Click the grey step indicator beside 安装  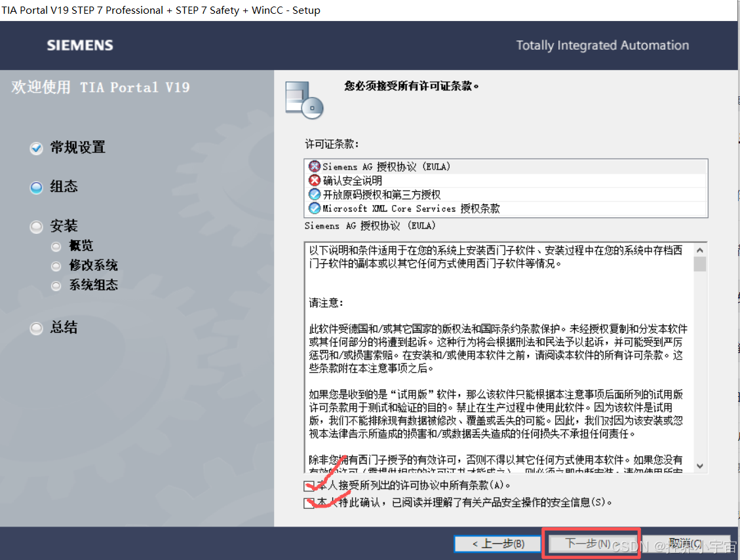tap(36, 227)
